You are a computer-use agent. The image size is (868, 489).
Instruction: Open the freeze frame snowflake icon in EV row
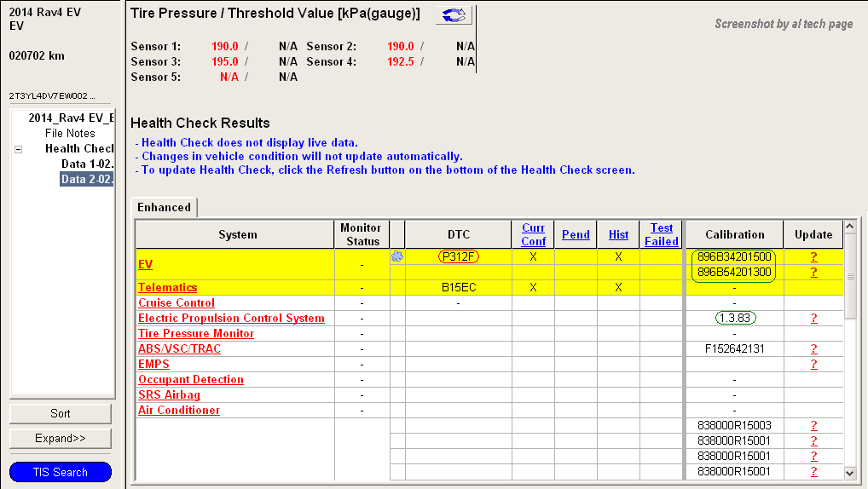pyautogui.click(x=396, y=256)
